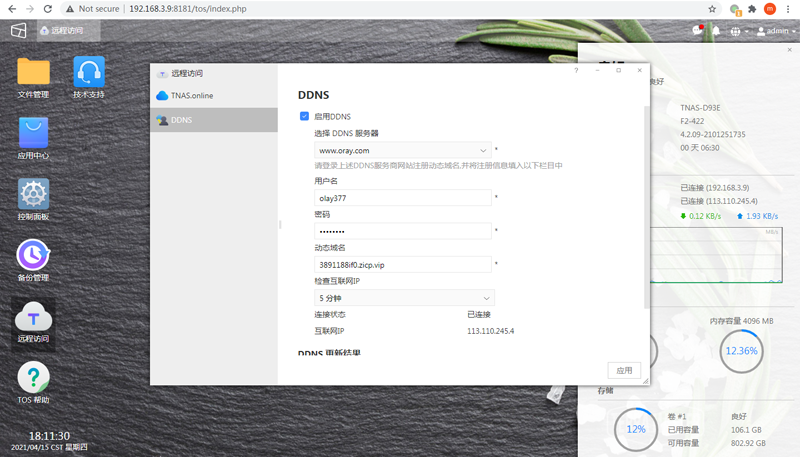800x457 pixels.
Task: Click the 动态域名 input field with zicp.vip
Action: coord(403,265)
